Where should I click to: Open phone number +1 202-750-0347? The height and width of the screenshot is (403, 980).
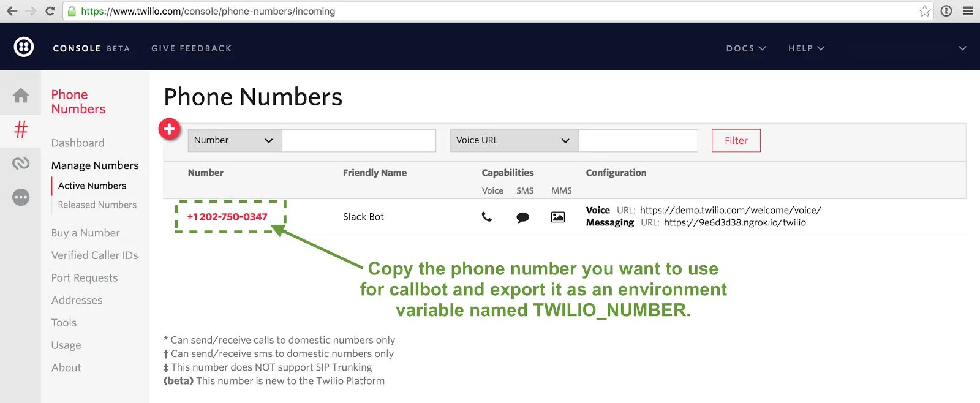click(x=227, y=217)
